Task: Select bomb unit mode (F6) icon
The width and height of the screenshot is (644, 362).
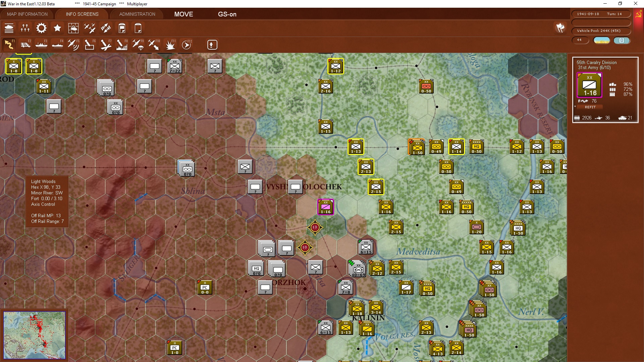Action: click(x=90, y=45)
